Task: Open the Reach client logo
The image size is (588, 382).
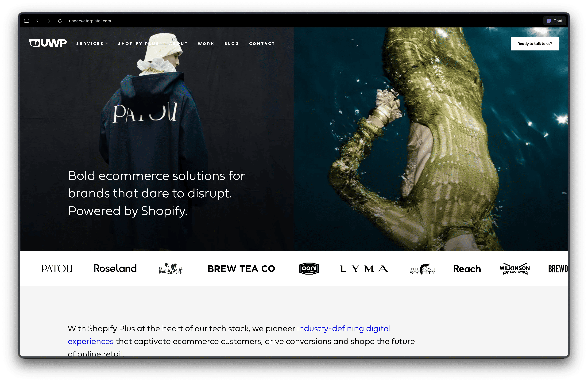Action: (x=467, y=269)
